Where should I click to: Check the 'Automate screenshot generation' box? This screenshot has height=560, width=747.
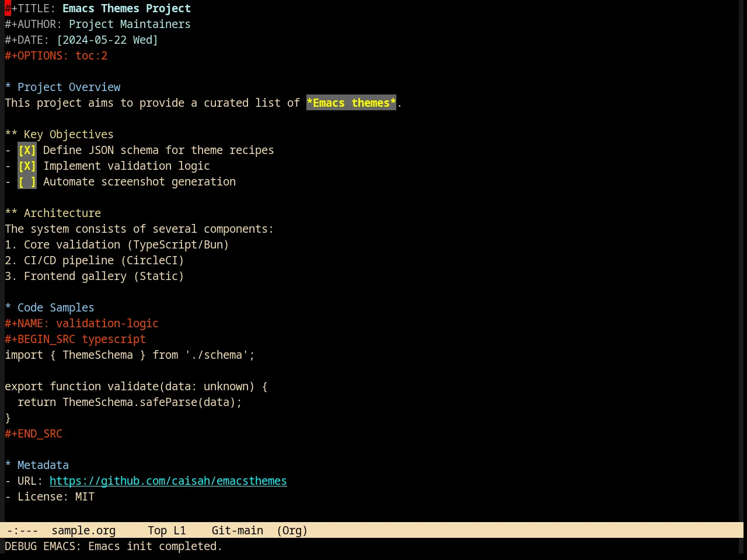tap(27, 182)
